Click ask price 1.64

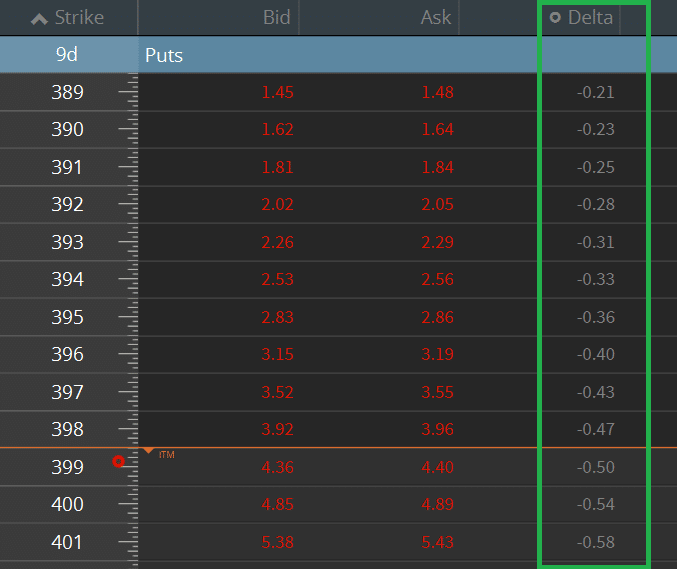[x=437, y=130]
